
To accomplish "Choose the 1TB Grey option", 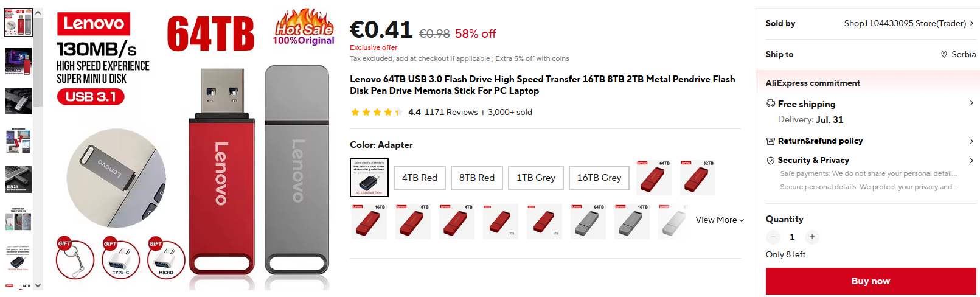I will (x=536, y=178).
